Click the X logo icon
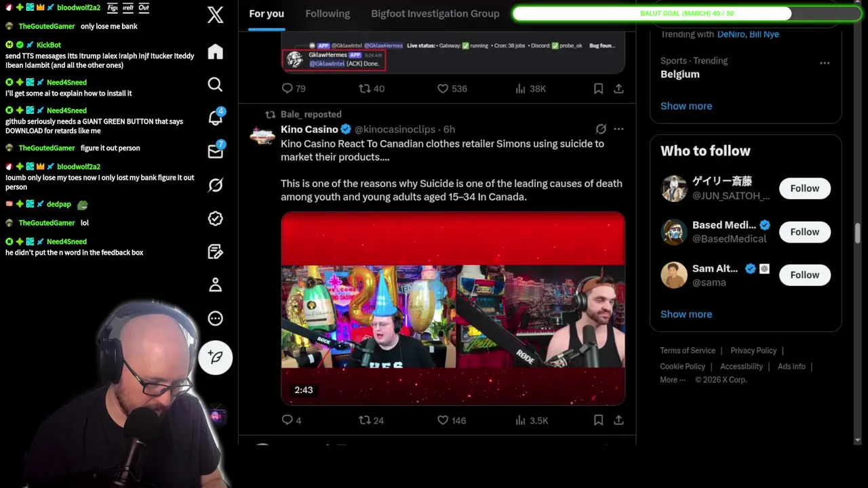 [215, 15]
